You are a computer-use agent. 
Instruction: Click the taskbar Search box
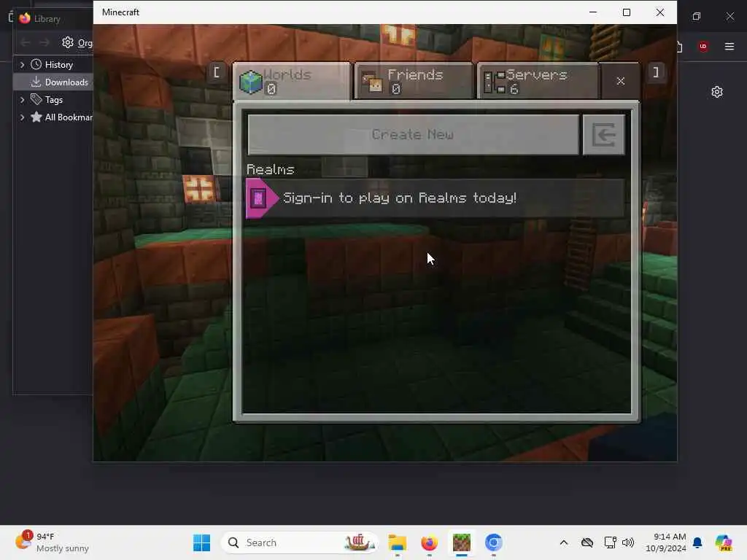point(299,542)
